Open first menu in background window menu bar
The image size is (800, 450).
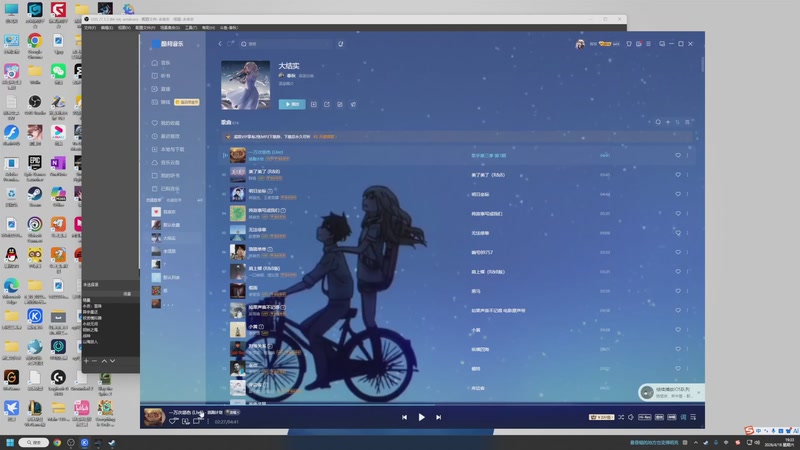tap(89, 28)
